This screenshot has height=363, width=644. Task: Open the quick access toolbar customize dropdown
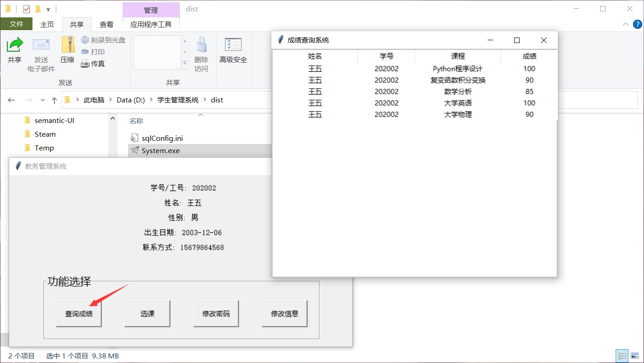tap(48, 9)
